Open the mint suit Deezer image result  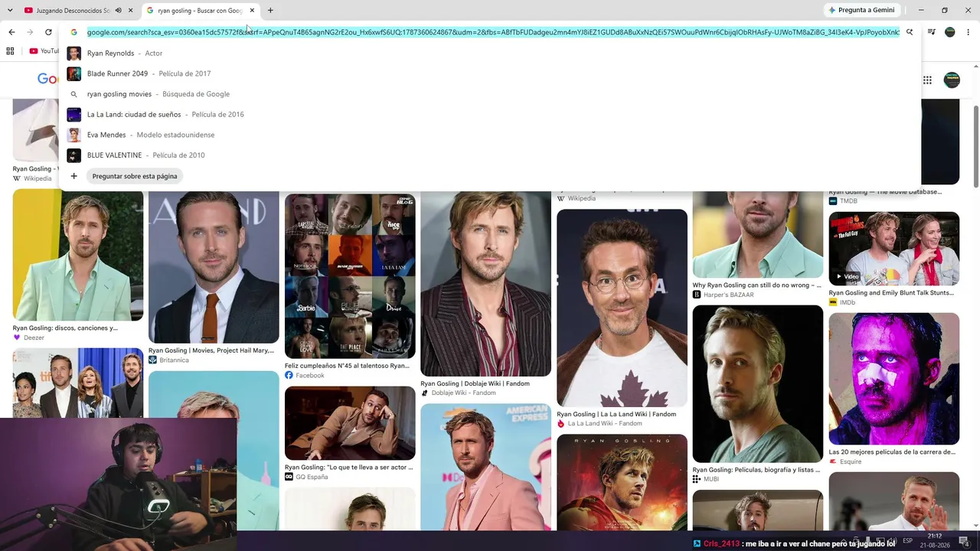point(78,255)
